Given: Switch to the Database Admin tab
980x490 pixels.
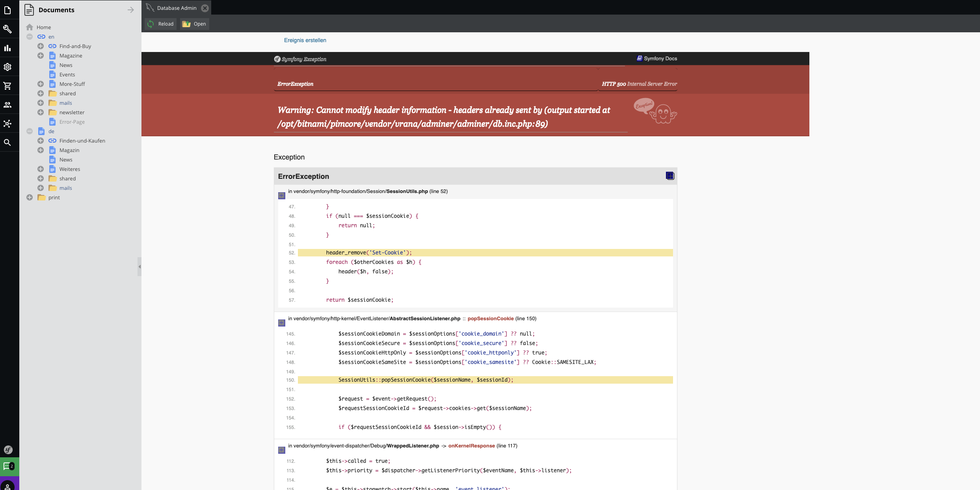Looking at the screenshot, I should click(176, 8).
